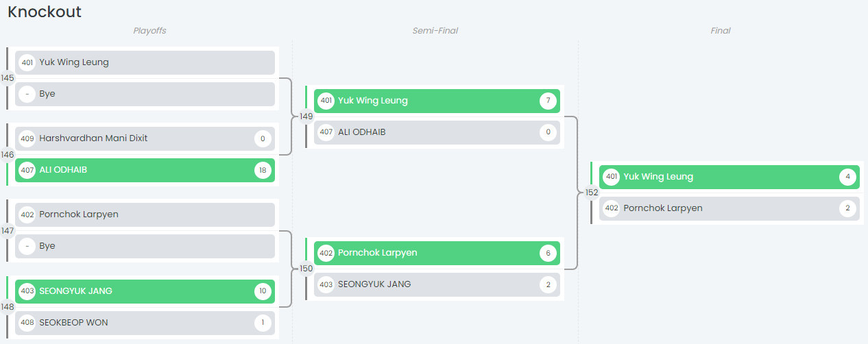Click the 409 seed badge

27,139
